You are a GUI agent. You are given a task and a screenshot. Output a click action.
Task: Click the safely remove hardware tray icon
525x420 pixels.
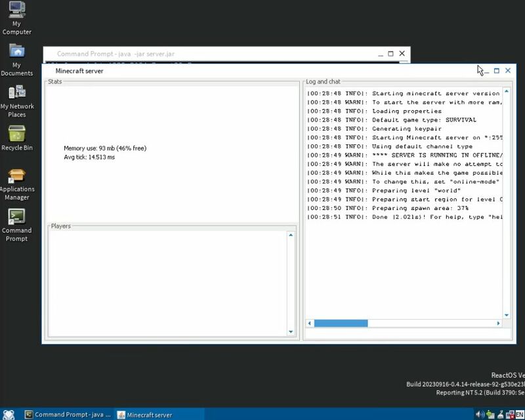coord(490,415)
